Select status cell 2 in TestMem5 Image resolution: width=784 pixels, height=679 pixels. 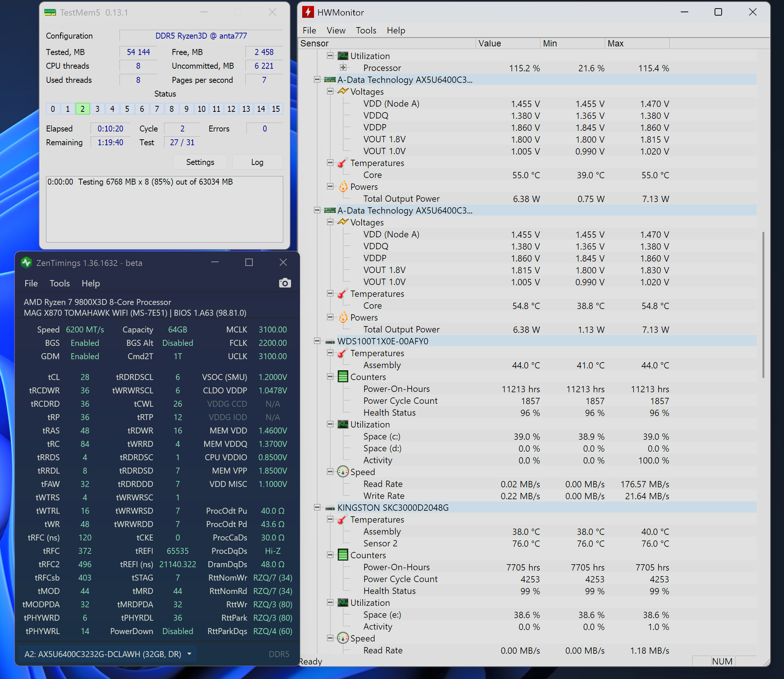82,109
